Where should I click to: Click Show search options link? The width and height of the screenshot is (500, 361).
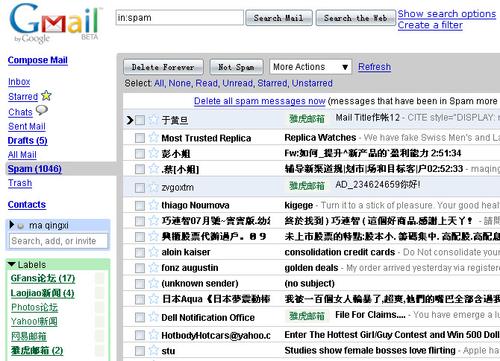[447, 14]
